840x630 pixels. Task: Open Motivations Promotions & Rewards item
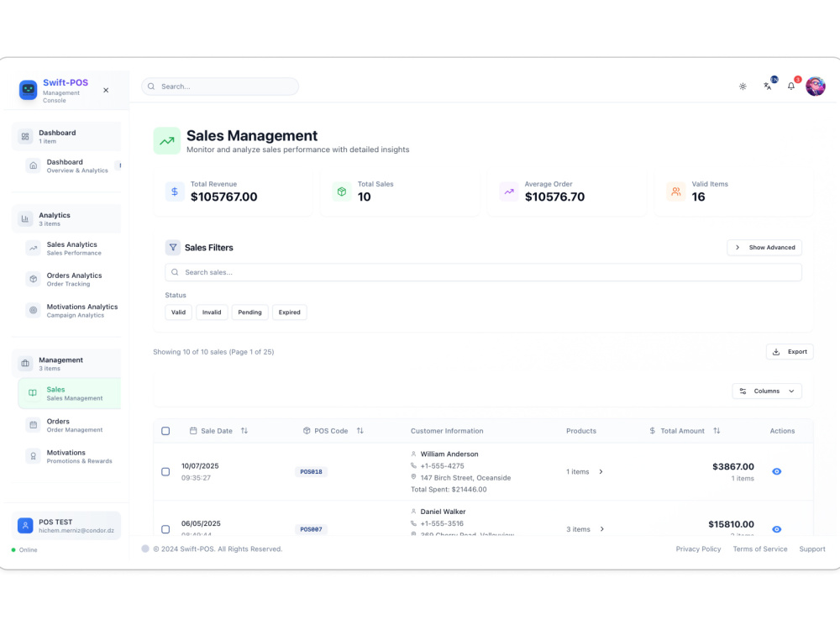point(70,456)
